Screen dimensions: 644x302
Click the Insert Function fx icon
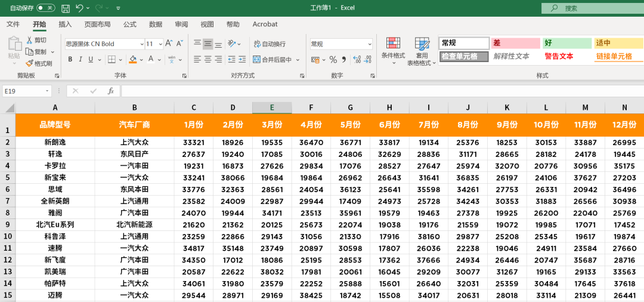tap(110, 91)
